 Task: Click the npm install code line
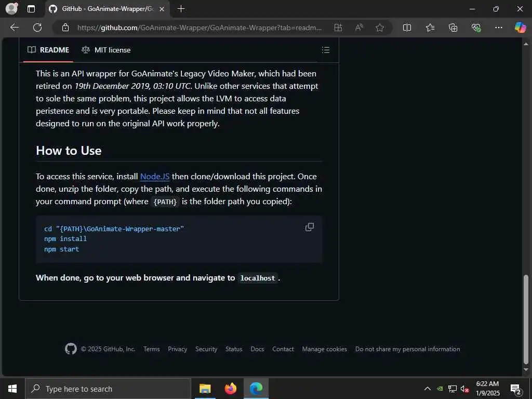pyautogui.click(x=65, y=239)
